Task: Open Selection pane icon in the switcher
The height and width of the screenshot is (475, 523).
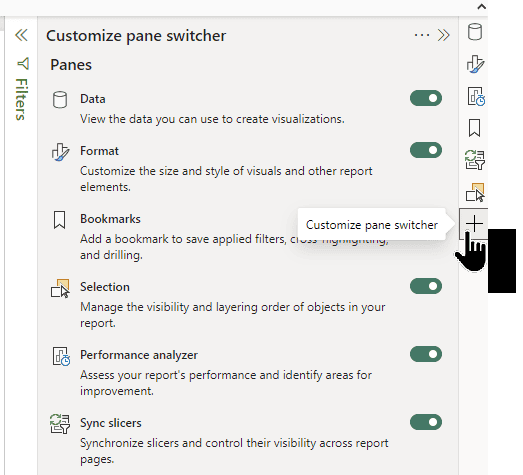Action: click(x=475, y=192)
